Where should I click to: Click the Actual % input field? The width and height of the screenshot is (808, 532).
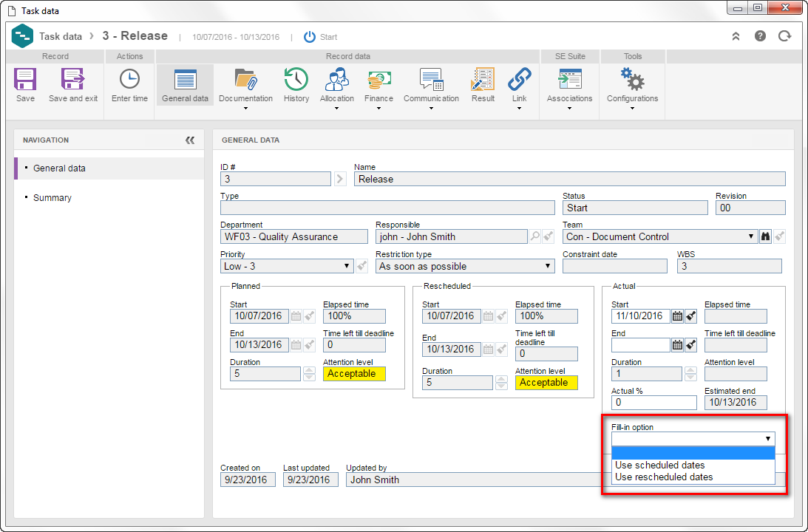pos(653,403)
